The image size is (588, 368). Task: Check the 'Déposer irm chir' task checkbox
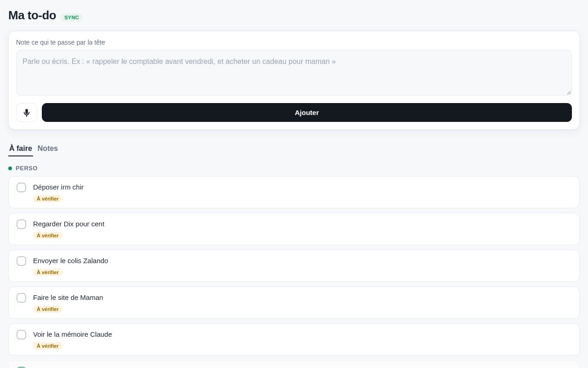21,187
